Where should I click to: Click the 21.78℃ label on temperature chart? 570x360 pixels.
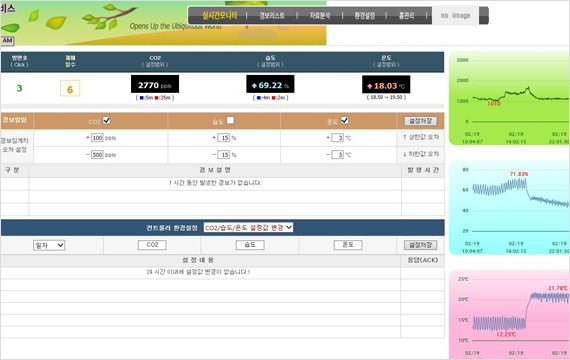coord(558,288)
